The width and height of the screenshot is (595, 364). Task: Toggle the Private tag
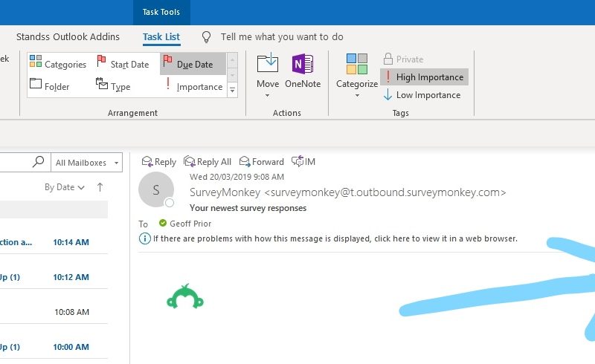404,59
